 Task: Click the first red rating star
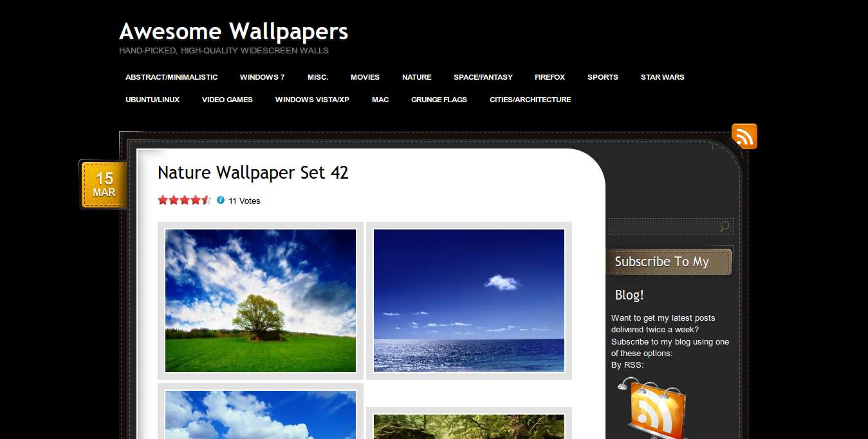tap(163, 200)
